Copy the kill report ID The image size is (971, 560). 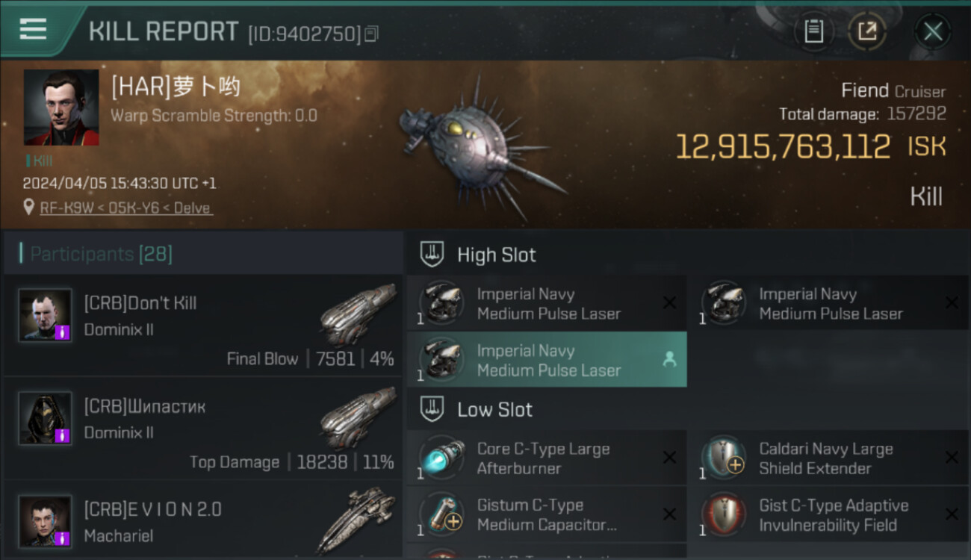[x=372, y=34]
